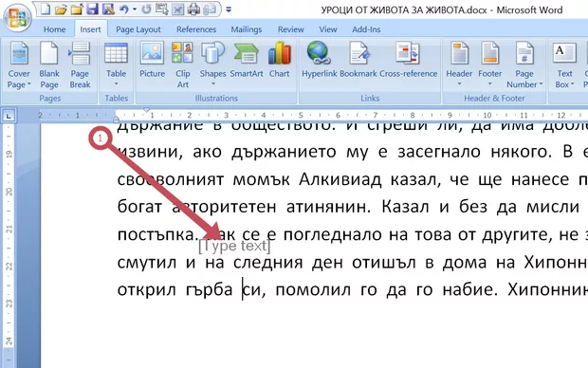Image resolution: width=588 pixels, height=368 pixels.
Task: Open the Page Layout tab
Action: [138, 29]
